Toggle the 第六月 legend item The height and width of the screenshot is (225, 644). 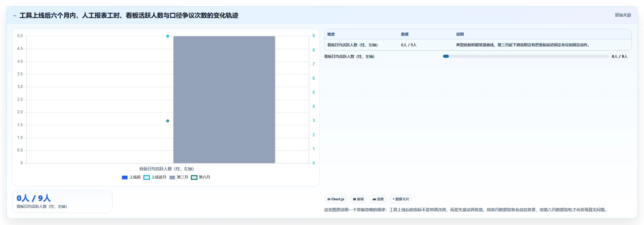(x=201, y=177)
